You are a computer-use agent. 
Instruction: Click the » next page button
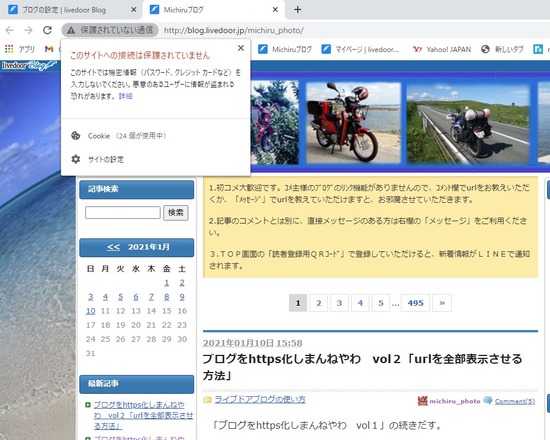442,303
